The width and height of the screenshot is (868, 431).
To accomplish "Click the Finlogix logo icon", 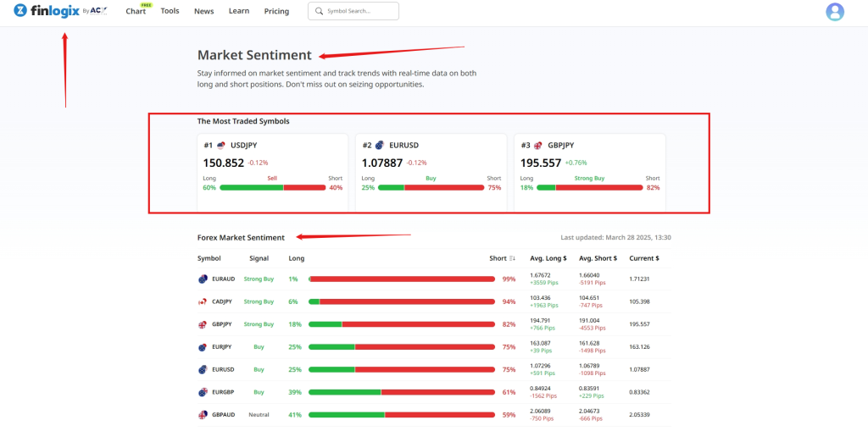I will [21, 11].
